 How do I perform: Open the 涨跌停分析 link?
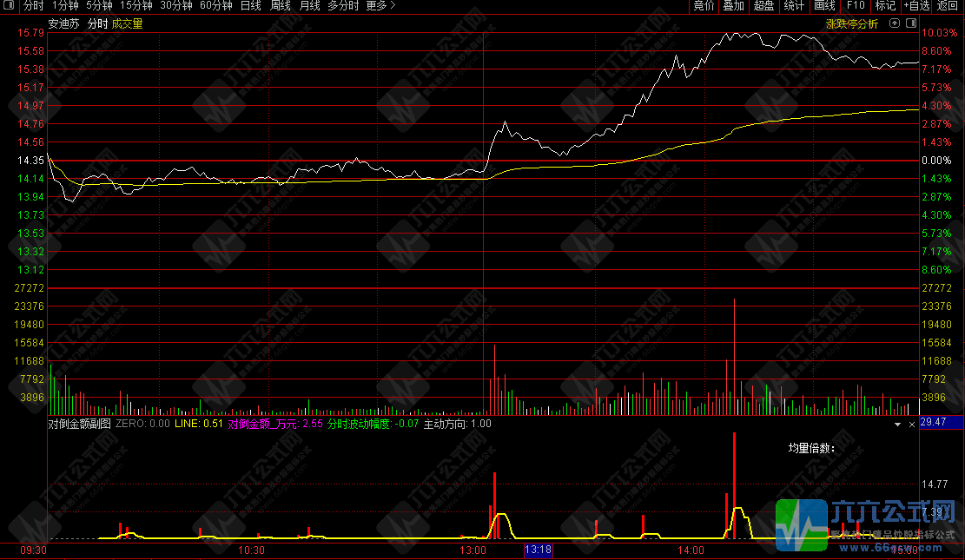pyautogui.click(x=851, y=24)
